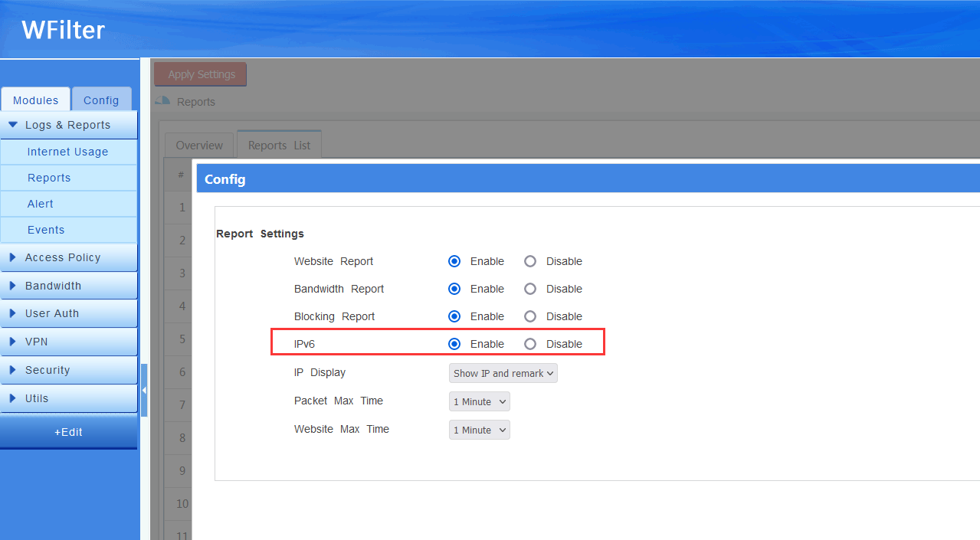Enable Website Report radio button

454,261
